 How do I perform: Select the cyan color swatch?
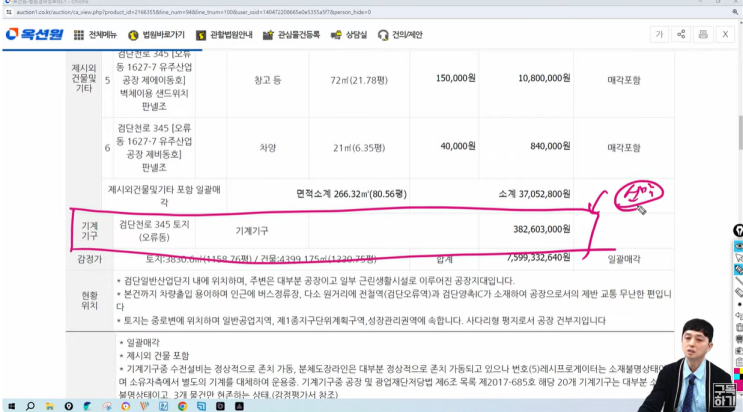(x=737, y=375)
